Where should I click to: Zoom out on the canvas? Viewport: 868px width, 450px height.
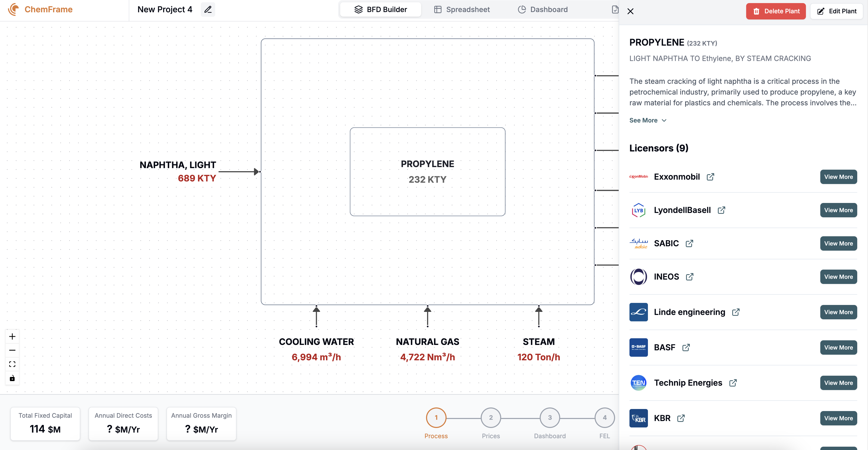pyautogui.click(x=12, y=350)
